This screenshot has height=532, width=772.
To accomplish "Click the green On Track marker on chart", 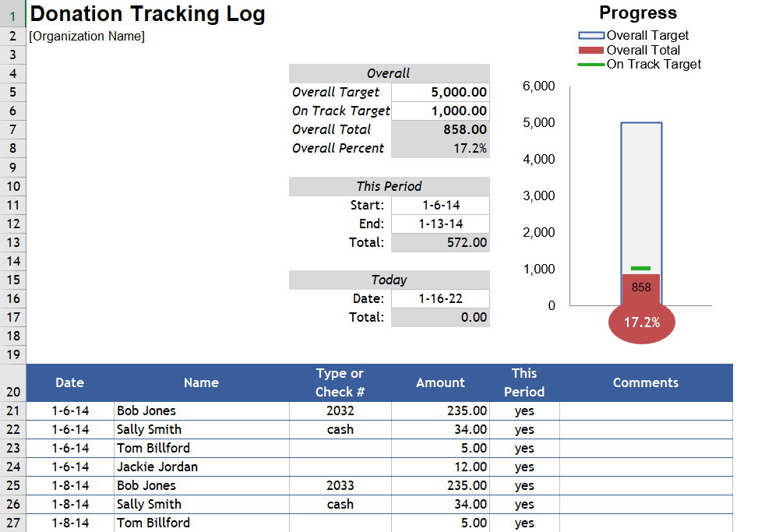I will 640,267.
